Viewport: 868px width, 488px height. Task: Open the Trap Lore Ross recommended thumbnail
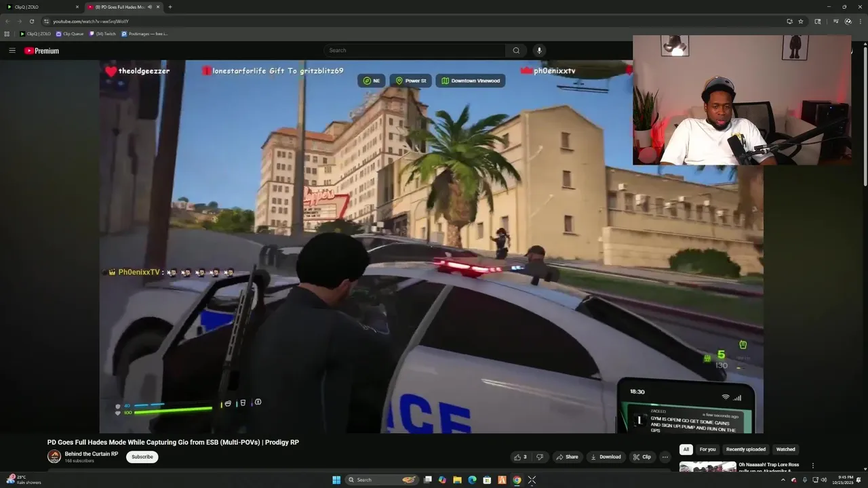[x=707, y=467]
